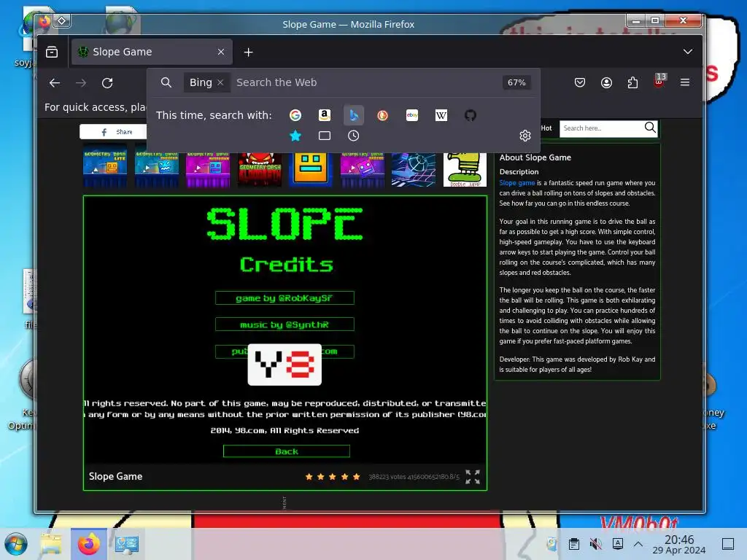This screenshot has width=747, height=560.
Task: Click the clipboard tray icon
Action: [x=574, y=544]
